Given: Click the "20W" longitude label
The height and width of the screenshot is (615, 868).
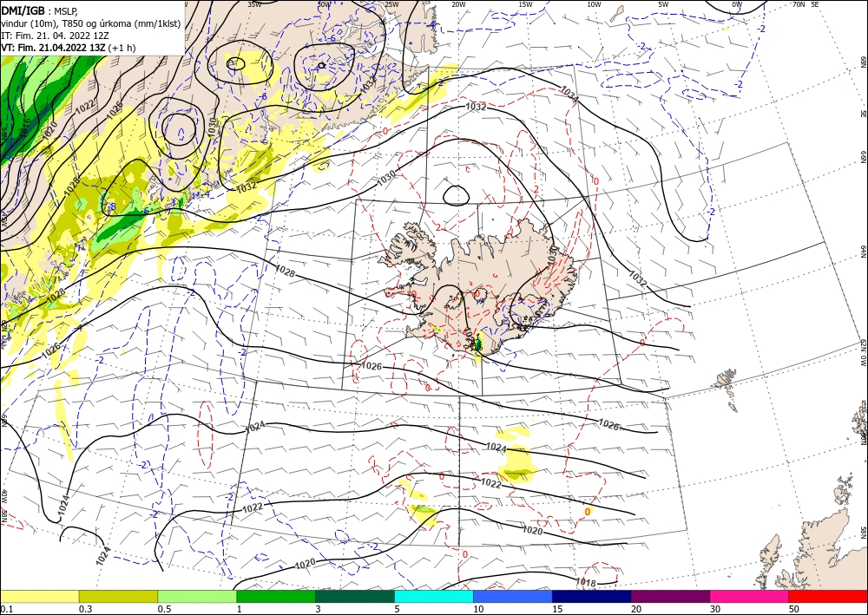Looking at the screenshot, I should coord(457,4).
